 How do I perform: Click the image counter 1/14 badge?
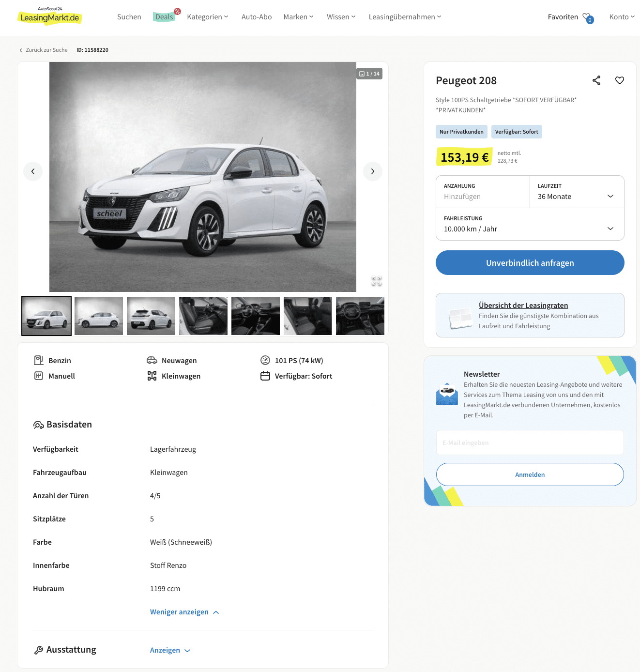[369, 74]
